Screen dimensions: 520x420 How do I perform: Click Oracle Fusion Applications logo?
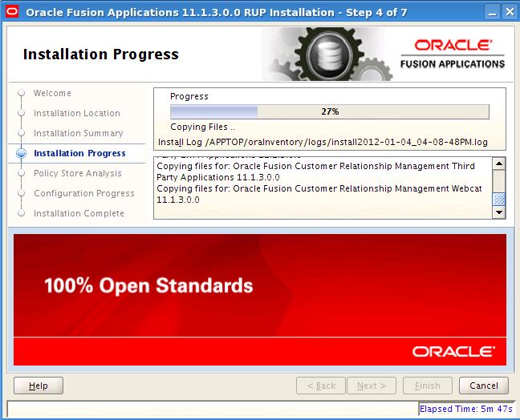coord(453,54)
